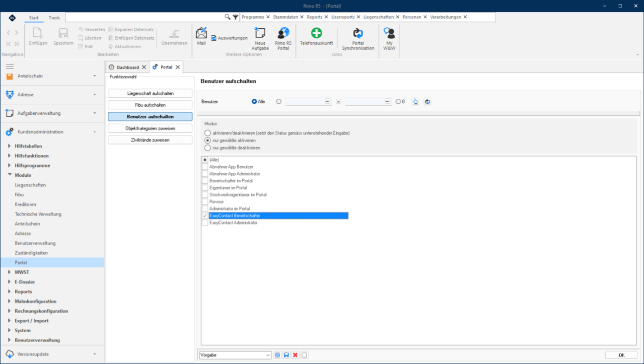The height and width of the screenshot is (364, 644).
Task: Click the Liegenschaft aufschalten button
Action: [150, 93]
